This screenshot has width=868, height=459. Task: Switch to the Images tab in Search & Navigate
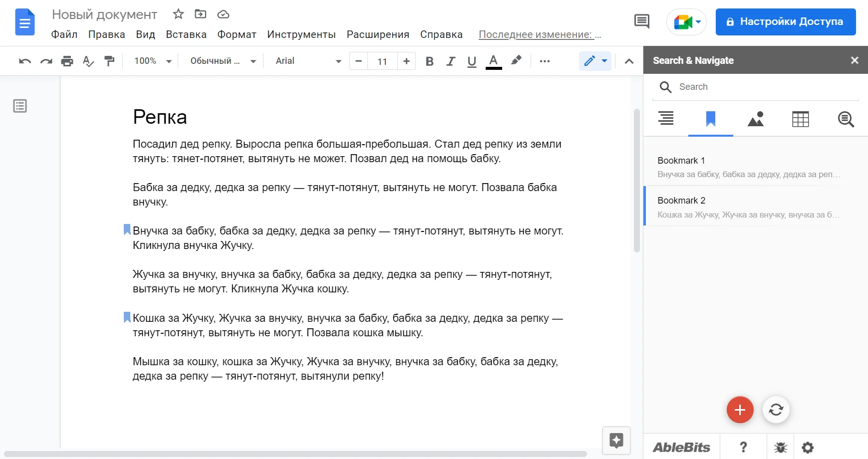point(755,119)
